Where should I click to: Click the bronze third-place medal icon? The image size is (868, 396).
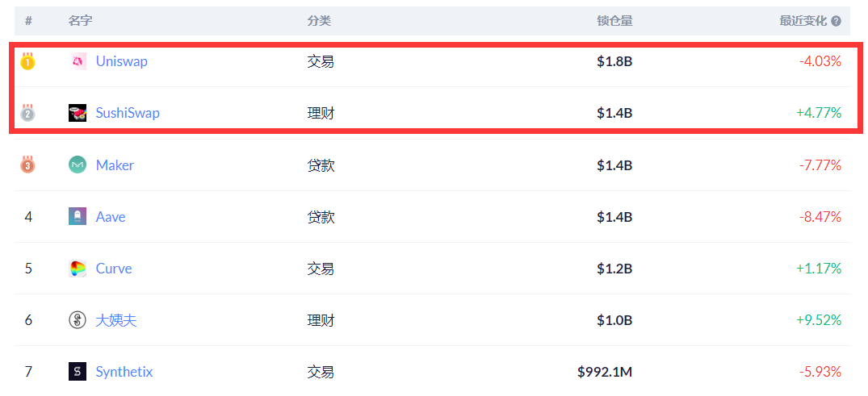(27, 165)
